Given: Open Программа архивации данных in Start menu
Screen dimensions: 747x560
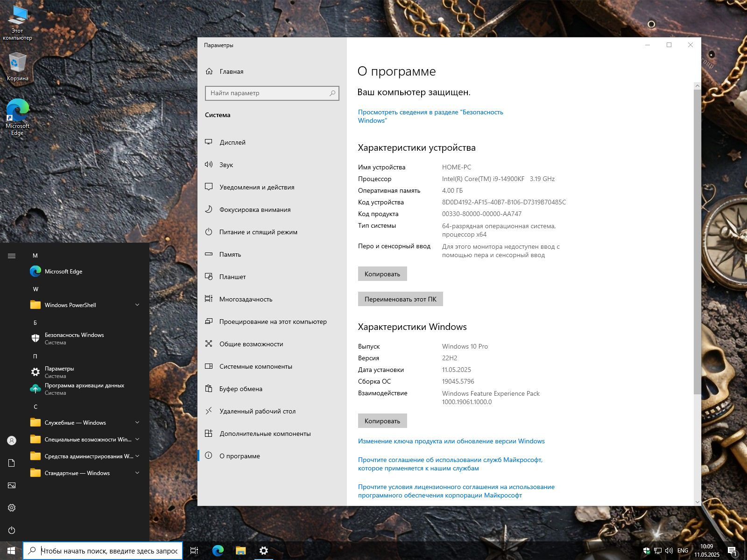Looking at the screenshot, I should (x=85, y=389).
